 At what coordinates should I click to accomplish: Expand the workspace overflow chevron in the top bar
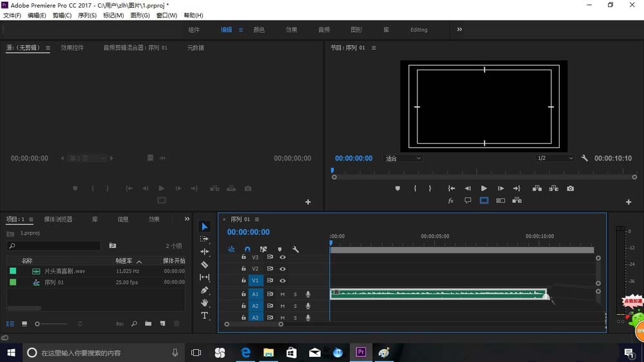click(459, 30)
